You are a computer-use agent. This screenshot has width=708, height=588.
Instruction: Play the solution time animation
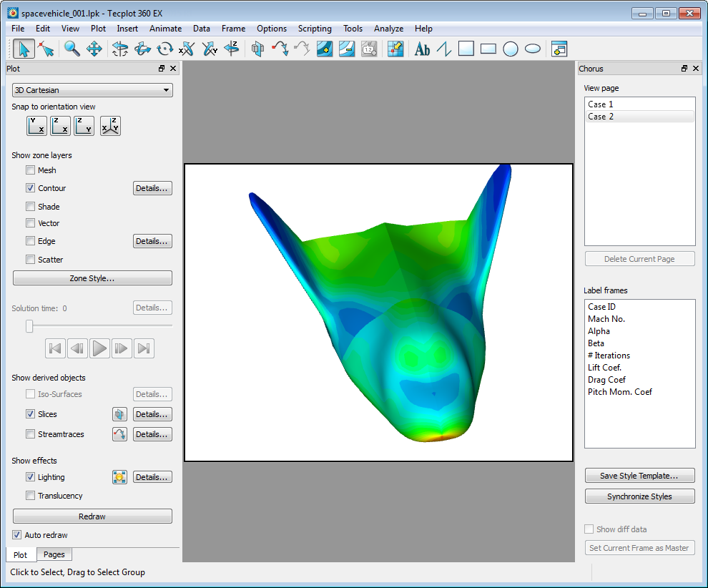point(99,348)
